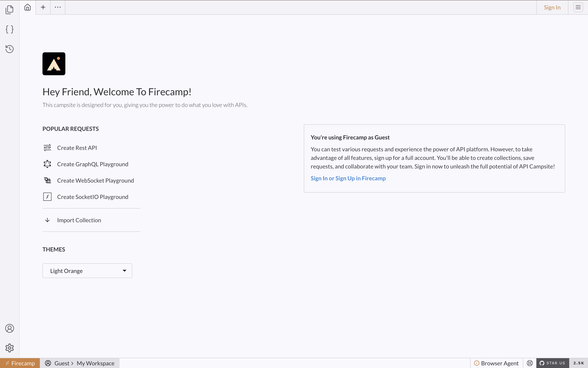
Task: Click the Guest user icon in status bar
Action: point(48,363)
